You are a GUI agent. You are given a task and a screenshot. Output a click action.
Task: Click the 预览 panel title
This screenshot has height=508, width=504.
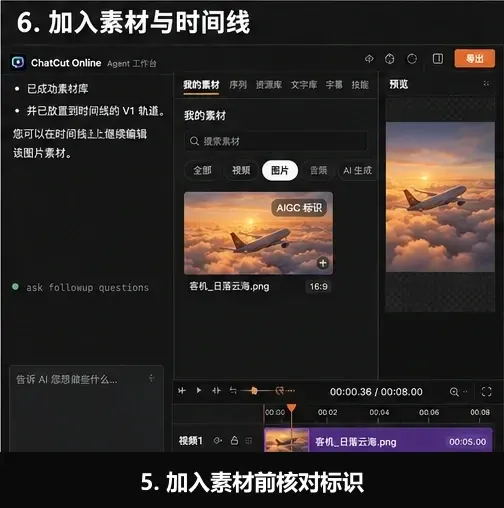coord(399,84)
